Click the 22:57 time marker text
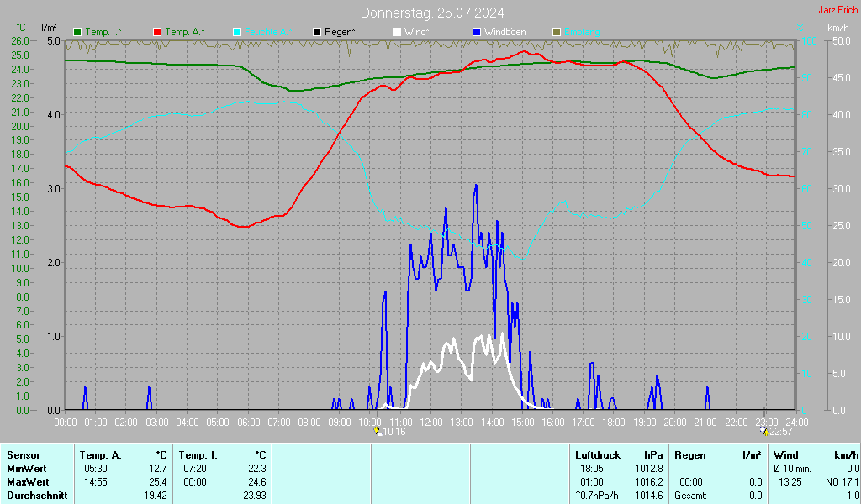Image resolution: width=861 pixels, height=504 pixels. point(781,432)
